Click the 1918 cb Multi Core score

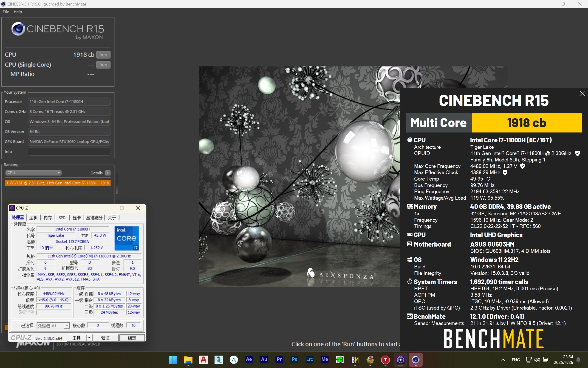(527, 123)
